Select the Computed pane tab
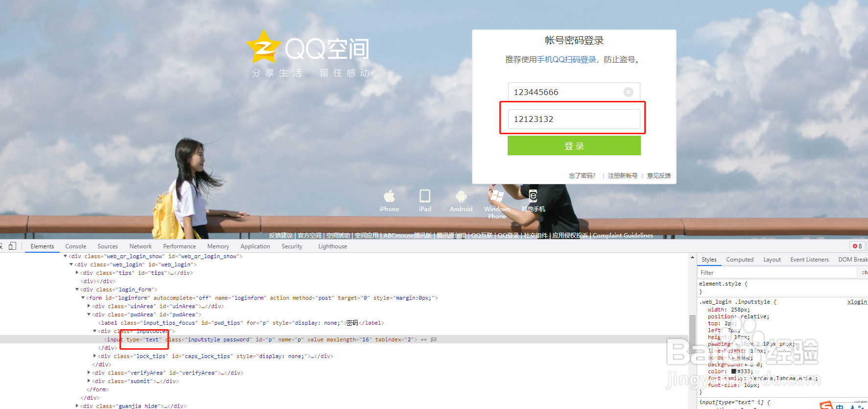Image resolution: width=868 pixels, height=409 pixels. click(x=740, y=260)
